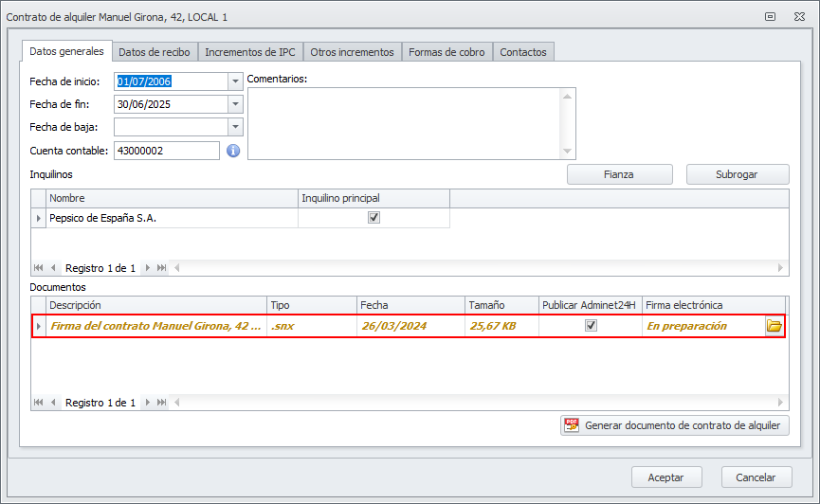Viewport: 820px width, 504px height.
Task: Click the PDF icon on Generar documento button
Action: tap(572, 425)
